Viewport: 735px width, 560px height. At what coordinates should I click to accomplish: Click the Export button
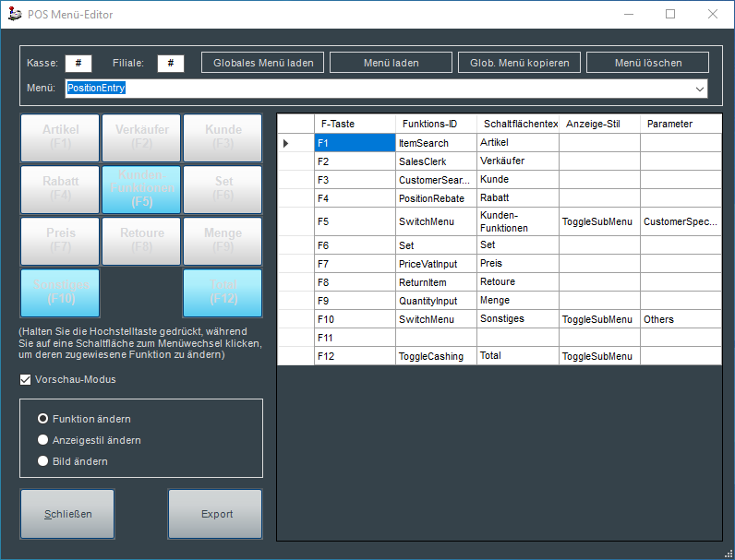click(216, 514)
